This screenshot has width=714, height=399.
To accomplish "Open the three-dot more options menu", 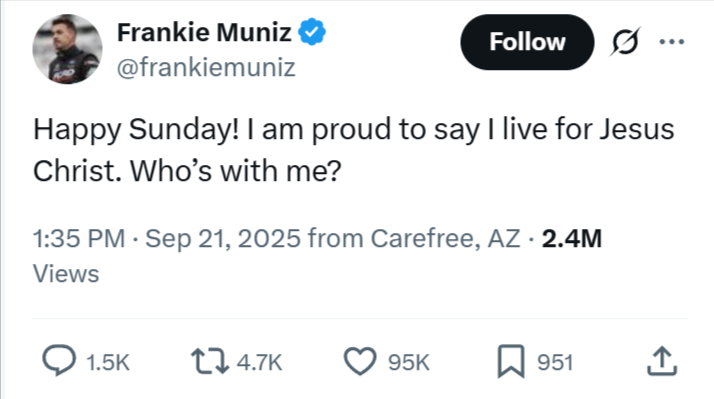I will 672,41.
